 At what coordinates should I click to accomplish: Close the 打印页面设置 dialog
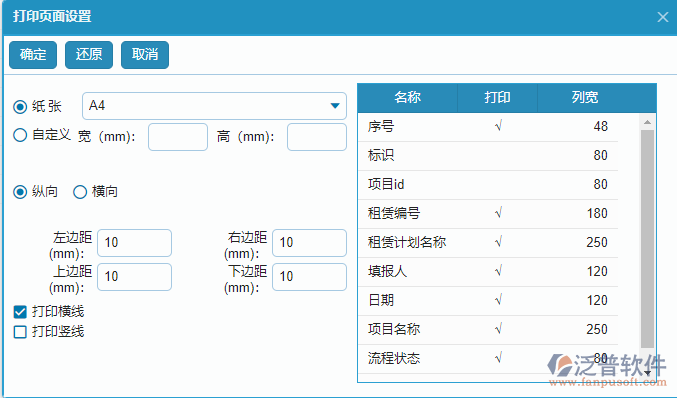tap(663, 17)
